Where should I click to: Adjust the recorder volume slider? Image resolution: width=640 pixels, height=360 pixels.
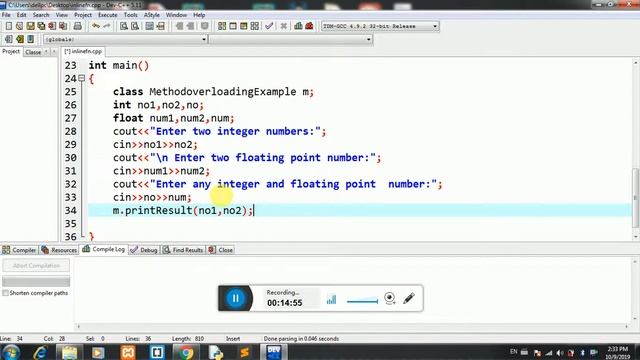tap(362, 301)
